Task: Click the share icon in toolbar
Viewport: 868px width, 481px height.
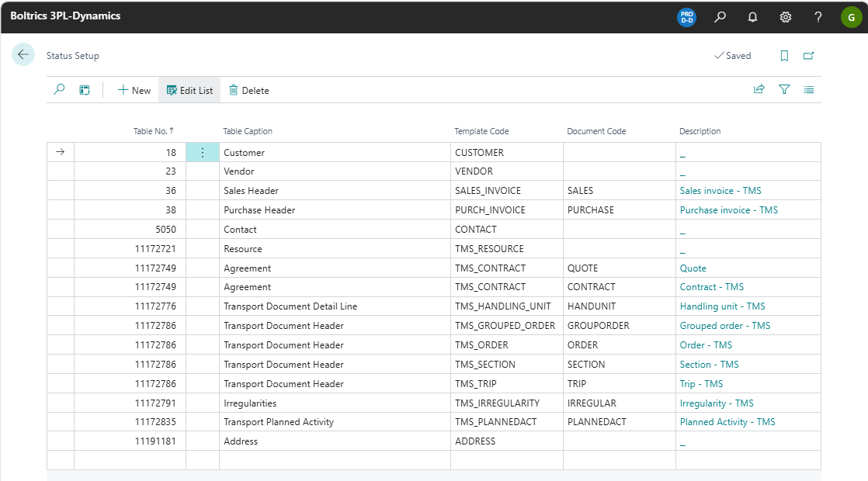Action: (x=759, y=90)
